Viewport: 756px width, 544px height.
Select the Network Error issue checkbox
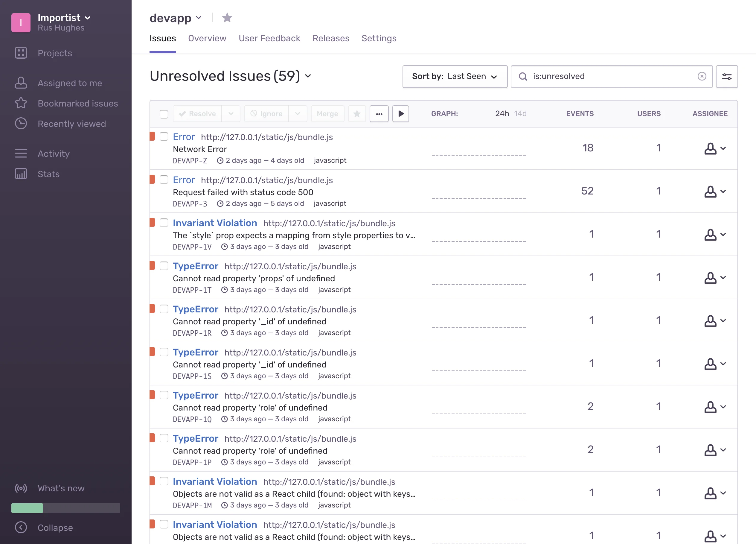[x=164, y=137]
